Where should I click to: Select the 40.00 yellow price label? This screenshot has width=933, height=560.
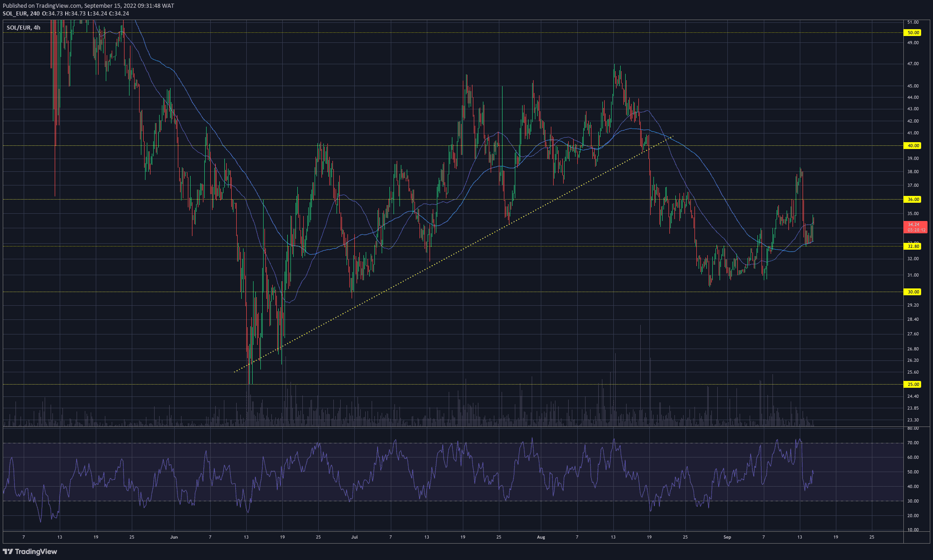(x=913, y=146)
